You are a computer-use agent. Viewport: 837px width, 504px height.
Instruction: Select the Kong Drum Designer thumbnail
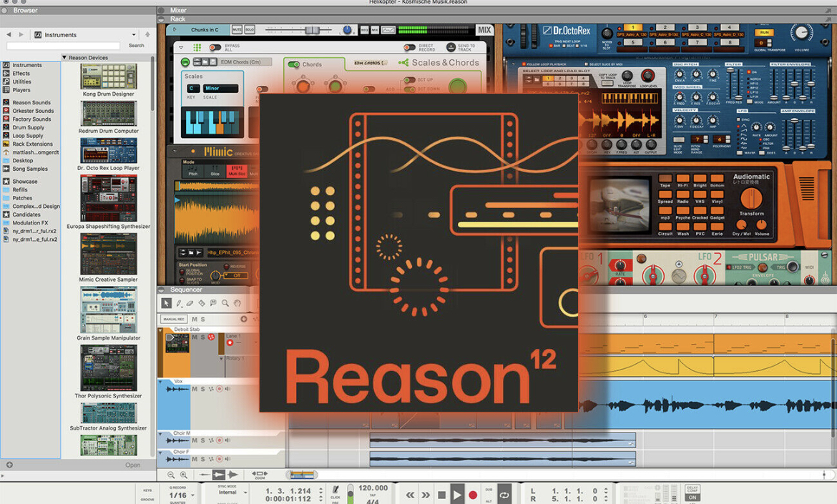point(108,76)
